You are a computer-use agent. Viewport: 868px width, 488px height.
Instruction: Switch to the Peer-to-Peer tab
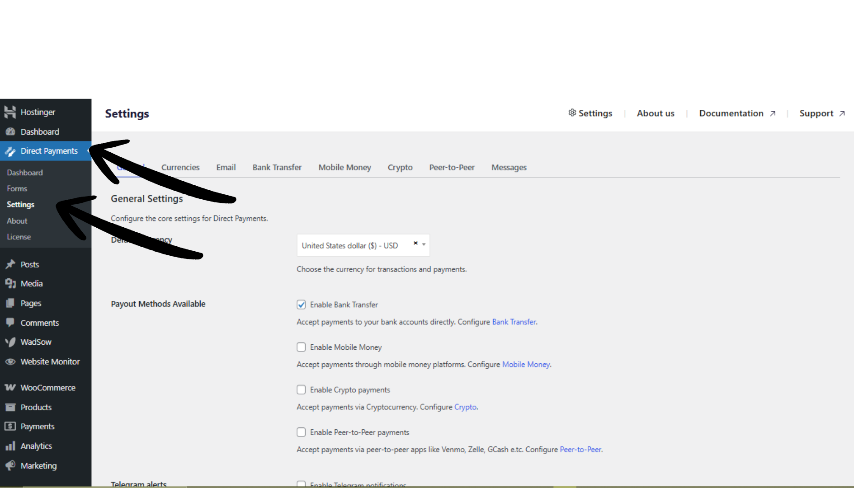click(452, 167)
